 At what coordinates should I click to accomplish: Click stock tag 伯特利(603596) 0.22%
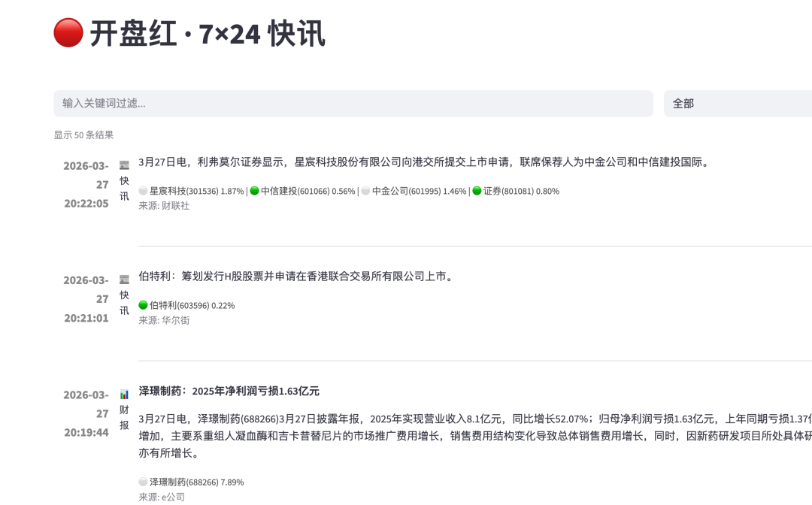[x=192, y=305]
